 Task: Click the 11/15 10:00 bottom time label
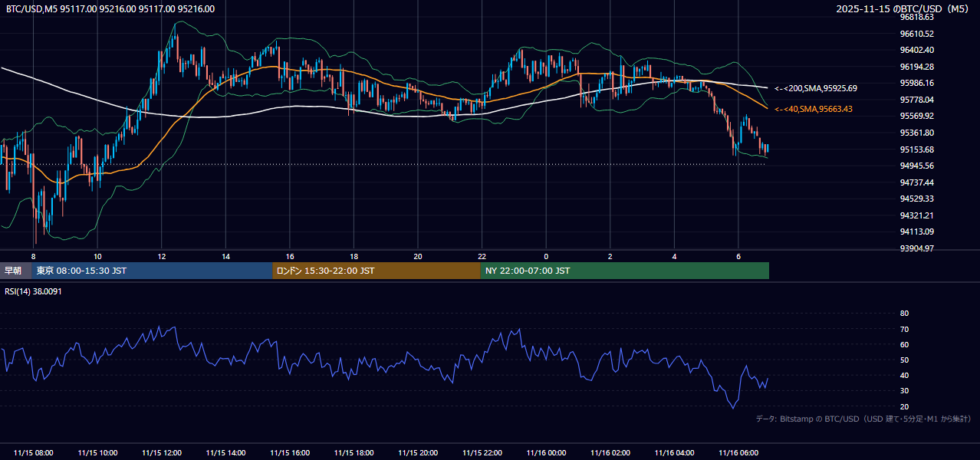click(97, 453)
